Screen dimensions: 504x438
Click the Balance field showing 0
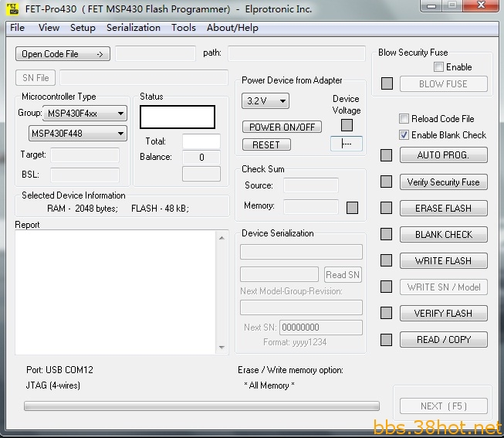(x=201, y=157)
